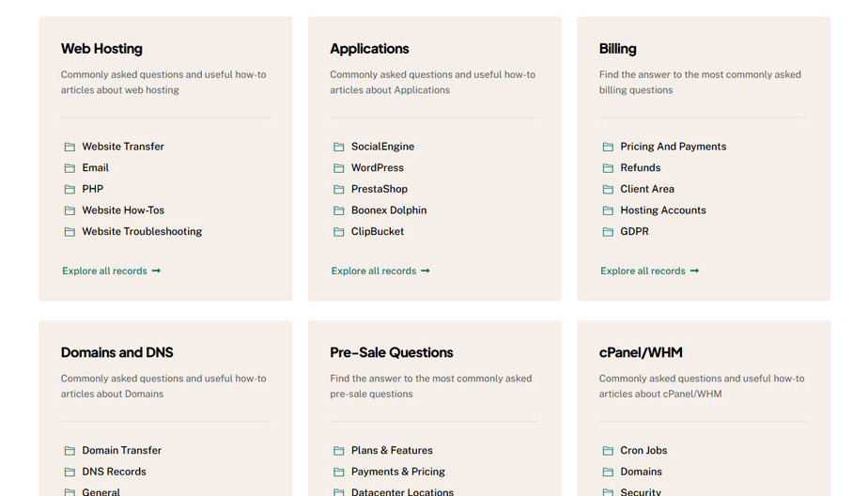Viewport: 868px width, 496px height.
Task: Open the Website Troubleshooting category
Action: coord(142,232)
